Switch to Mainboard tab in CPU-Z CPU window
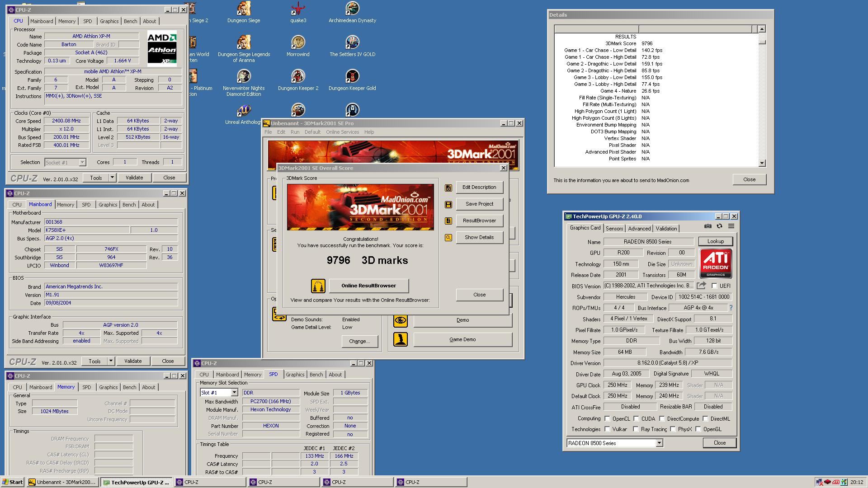Viewport: 868px width, 488px height. (42, 21)
